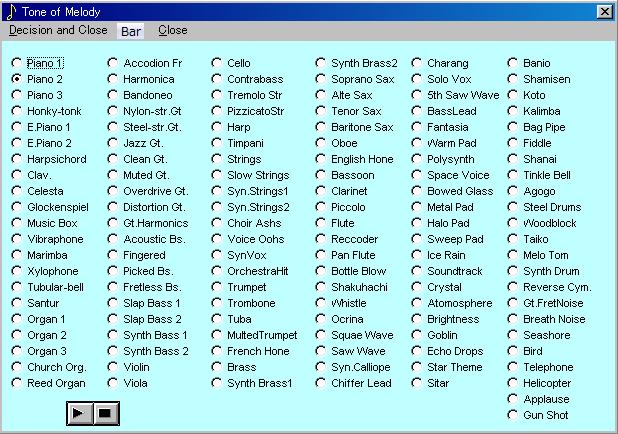Click the Close menu item

point(172,30)
